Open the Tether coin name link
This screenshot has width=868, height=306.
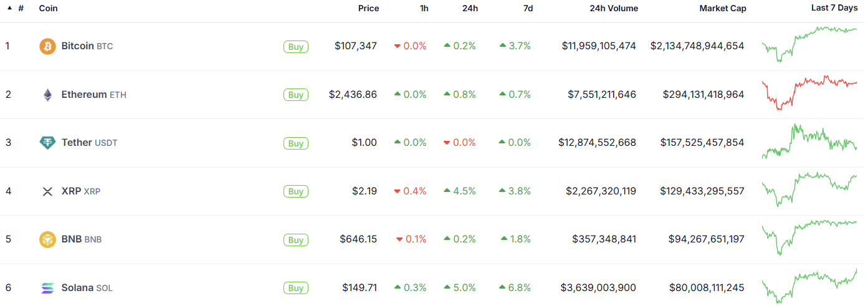(77, 143)
